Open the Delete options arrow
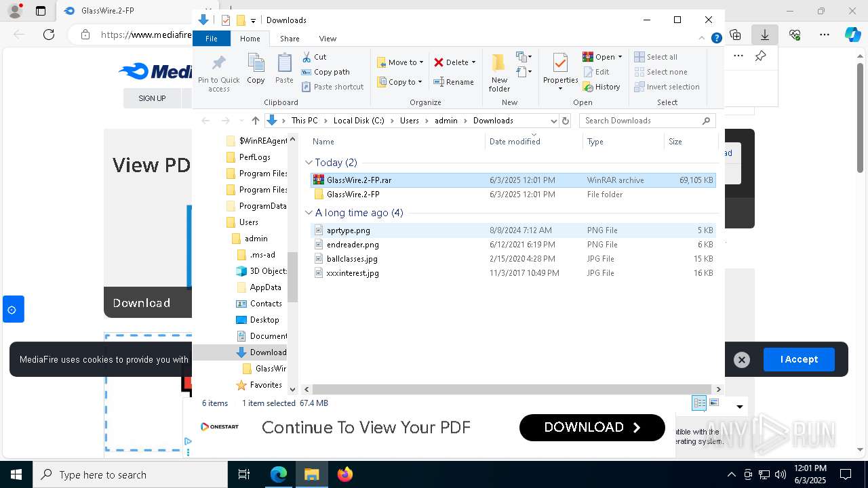Viewport: 868px width, 488px height. tap(473, 62)
